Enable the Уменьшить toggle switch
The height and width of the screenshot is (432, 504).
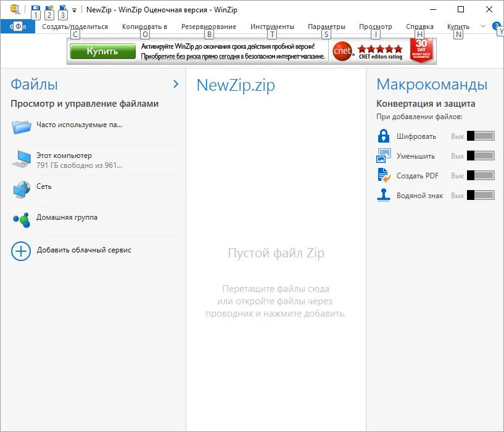[x=481, y=156]
